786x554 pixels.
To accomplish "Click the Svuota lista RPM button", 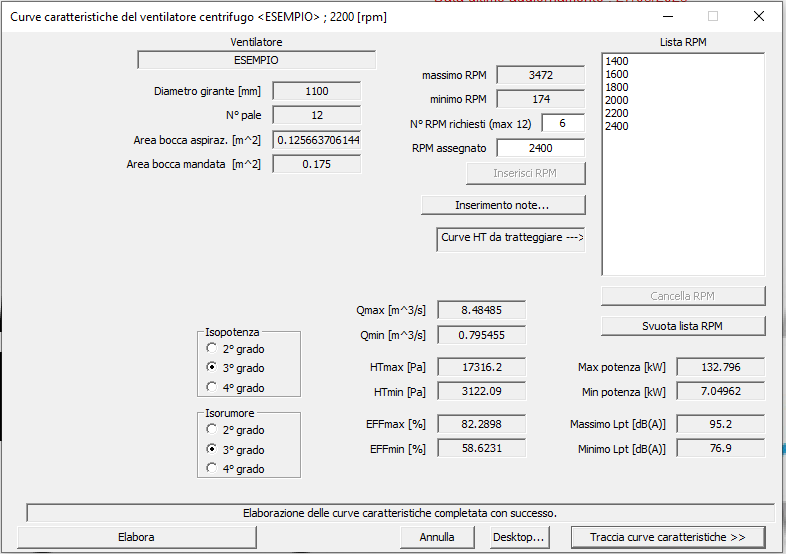I will tap(683, 326).
